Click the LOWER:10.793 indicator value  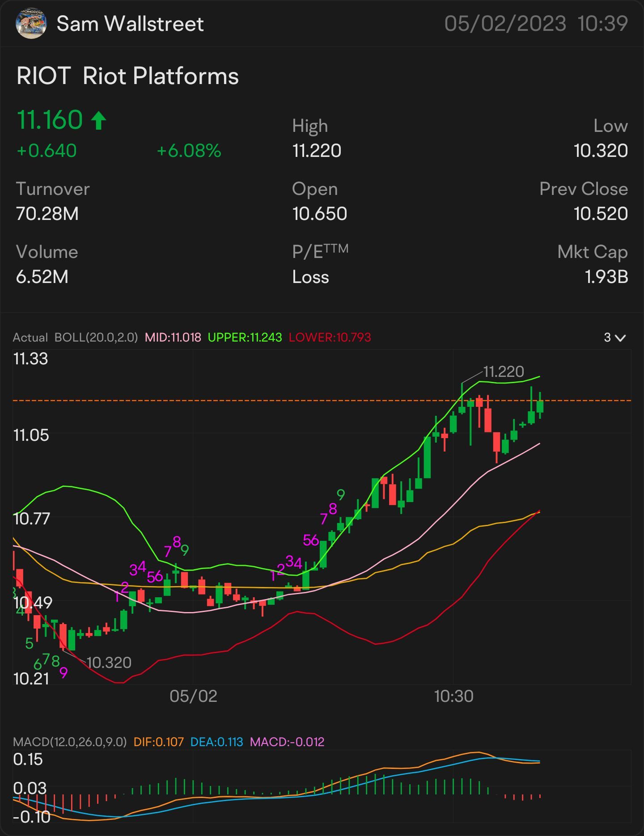pos(330,337)
